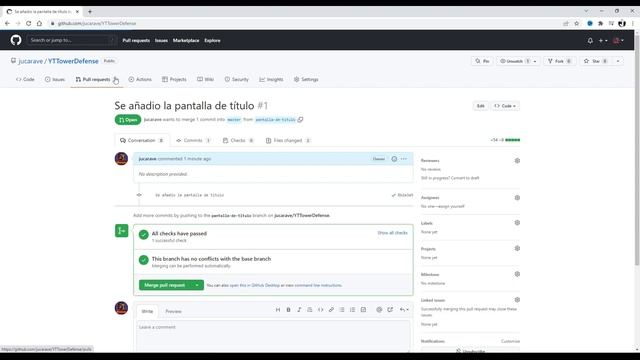Add a numbered list in comment toolbar
Image resolution: width=640 pixels, height=360 pixels.
[x=352, y=310]
